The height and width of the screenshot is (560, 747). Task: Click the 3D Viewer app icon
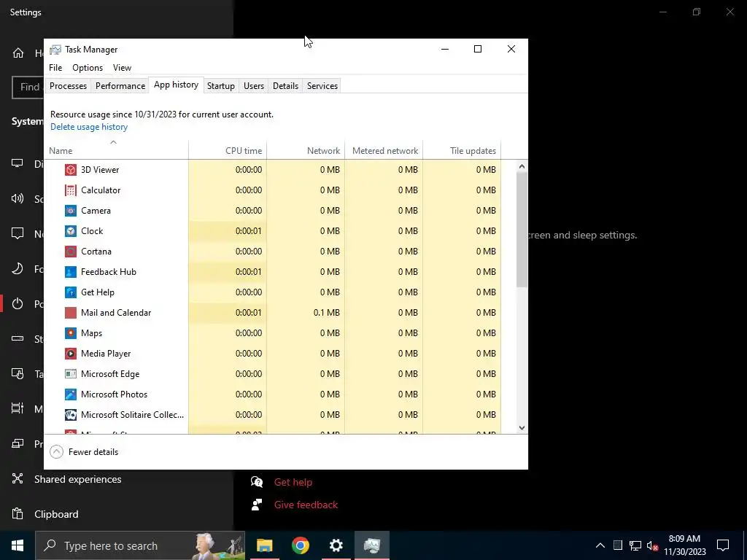(71, 169)
